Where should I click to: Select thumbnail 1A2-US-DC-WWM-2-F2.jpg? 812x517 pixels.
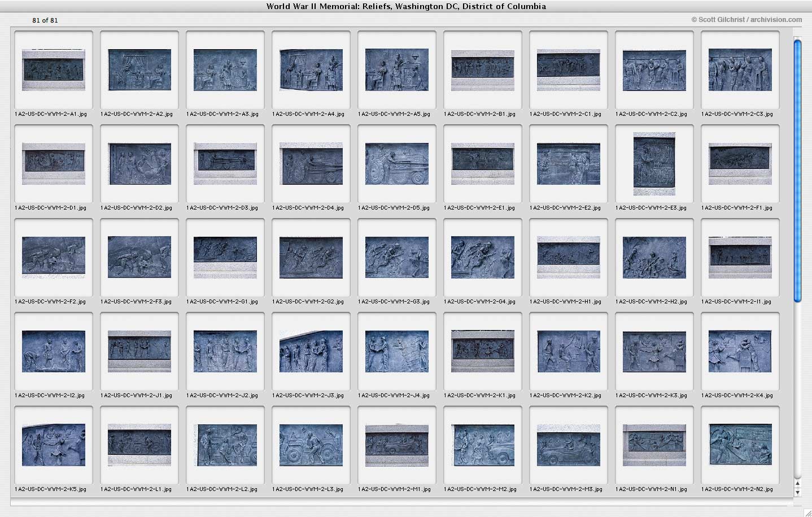(54, 258)
